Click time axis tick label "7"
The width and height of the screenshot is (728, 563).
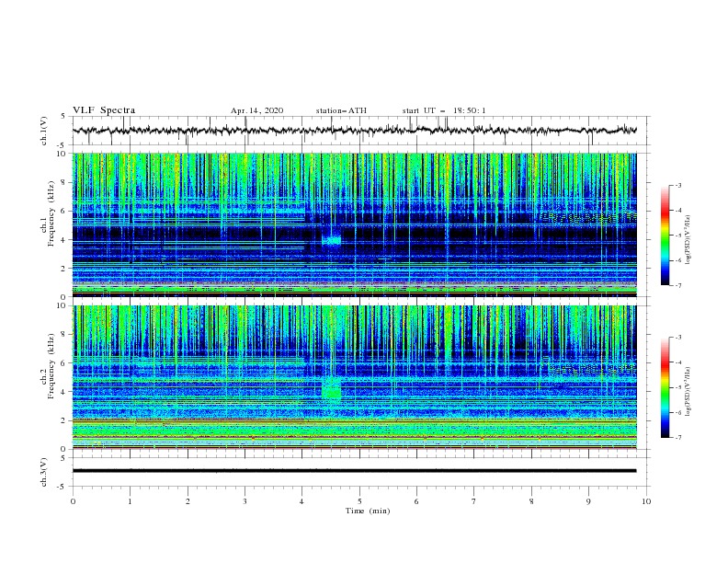tap(474, 501)
